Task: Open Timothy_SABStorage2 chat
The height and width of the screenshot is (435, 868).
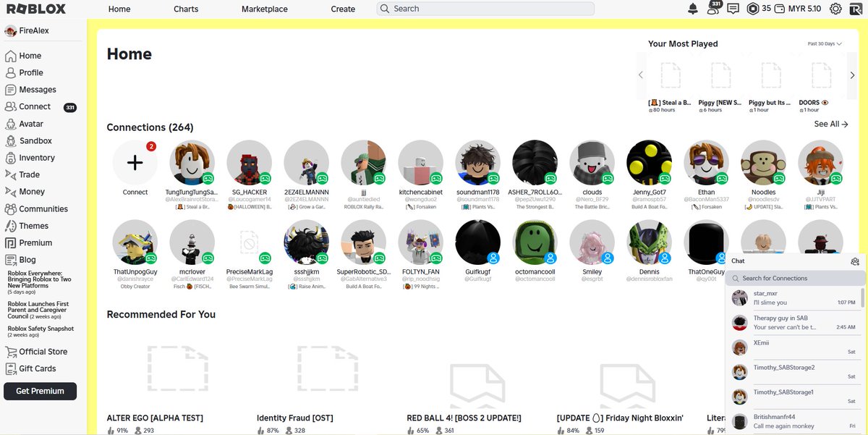Action: (x=793, y=372)
